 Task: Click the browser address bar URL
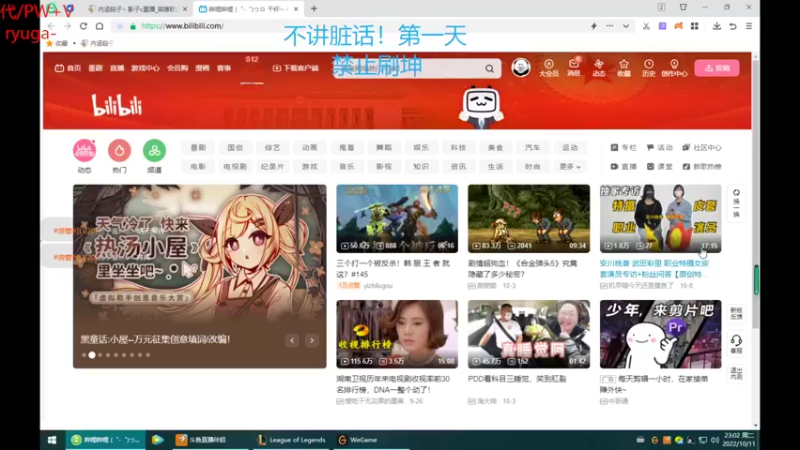(x=183, y=26)
